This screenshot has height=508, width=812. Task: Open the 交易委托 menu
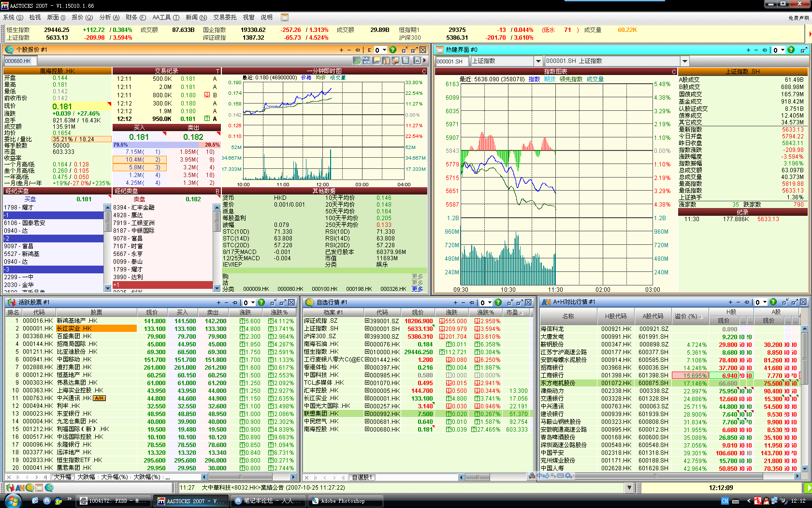pyautogui.click(x=225, y=17)
